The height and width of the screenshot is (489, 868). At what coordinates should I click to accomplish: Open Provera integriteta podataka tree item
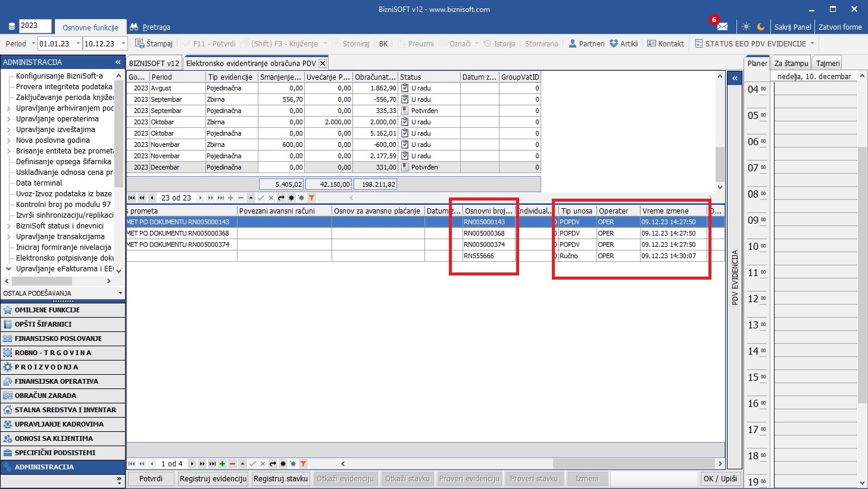click(x=64, y=87)
